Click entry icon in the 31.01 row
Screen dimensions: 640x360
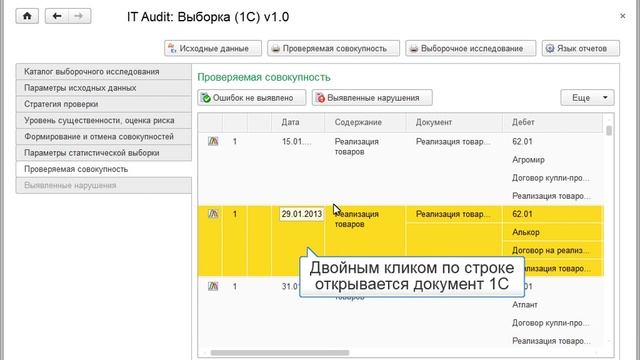click(213, 286)
